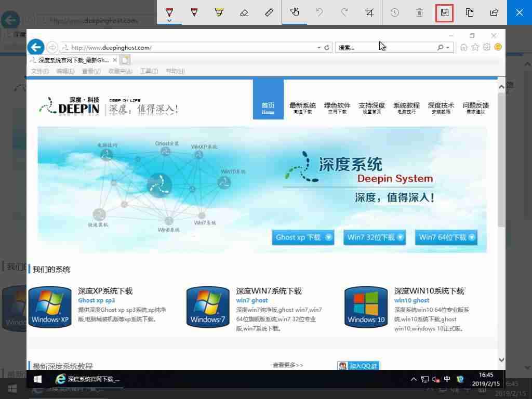Image resolution: width=532 pixels, height=399 pixels.
Task: Save the annotated screenshot
Action: point(444,12)
